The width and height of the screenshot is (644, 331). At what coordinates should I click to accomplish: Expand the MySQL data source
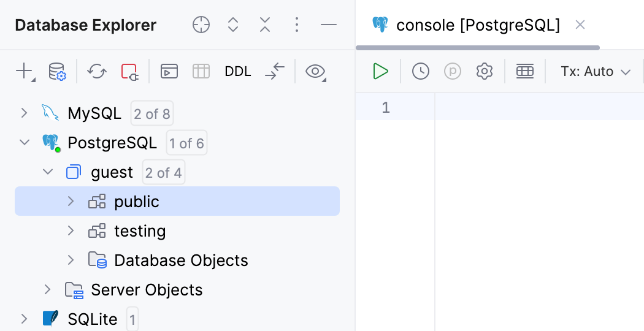24,113
